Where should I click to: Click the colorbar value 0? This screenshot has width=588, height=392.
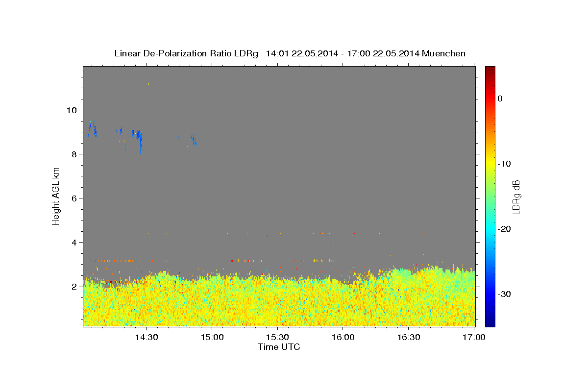point(500,98)
